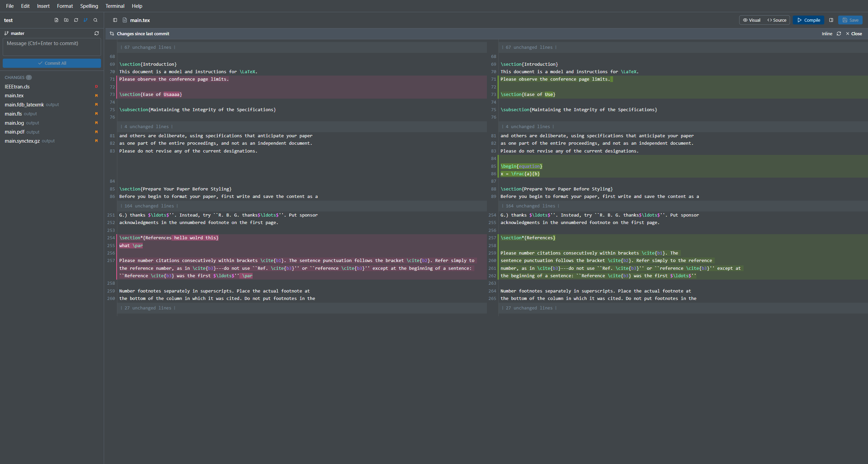
Task: Click the document icon next to main.tex
Action: point(125,20)
